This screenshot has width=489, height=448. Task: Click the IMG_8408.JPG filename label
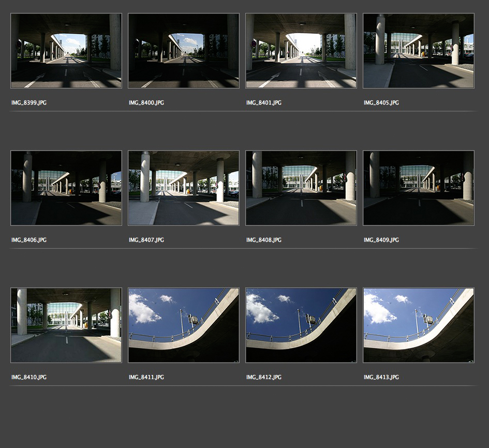pos(264,240)
